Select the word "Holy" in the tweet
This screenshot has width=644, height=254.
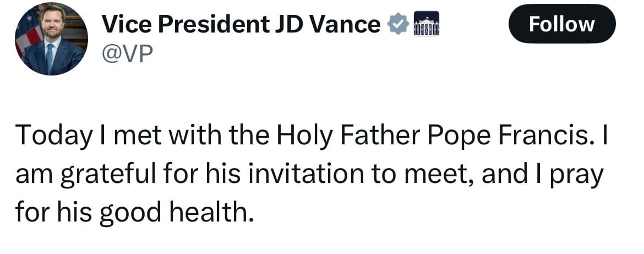[299, 135]
